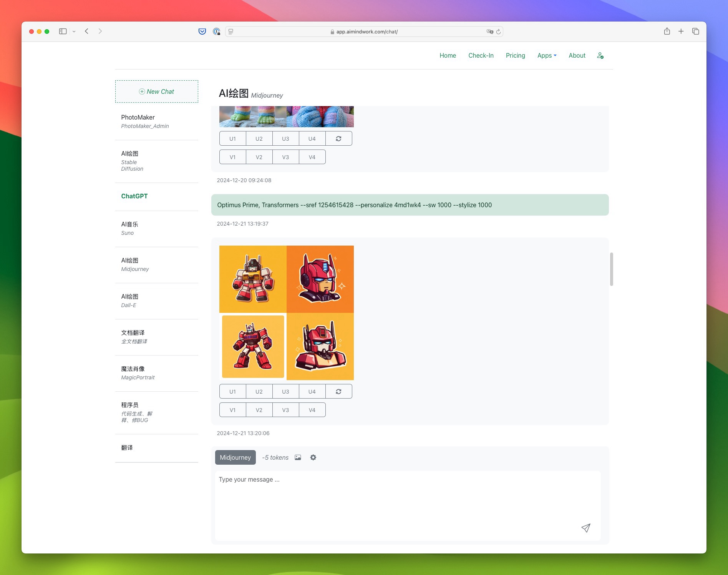Viewport: 728px width, 575px height.
Task: Select the Optimus Prime prompt message
Action: (410, 205)
